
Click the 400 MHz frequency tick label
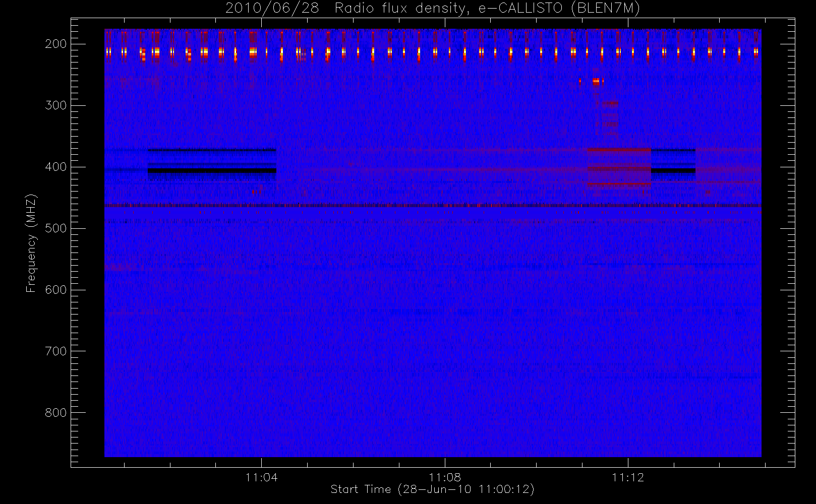pos(56,167)
